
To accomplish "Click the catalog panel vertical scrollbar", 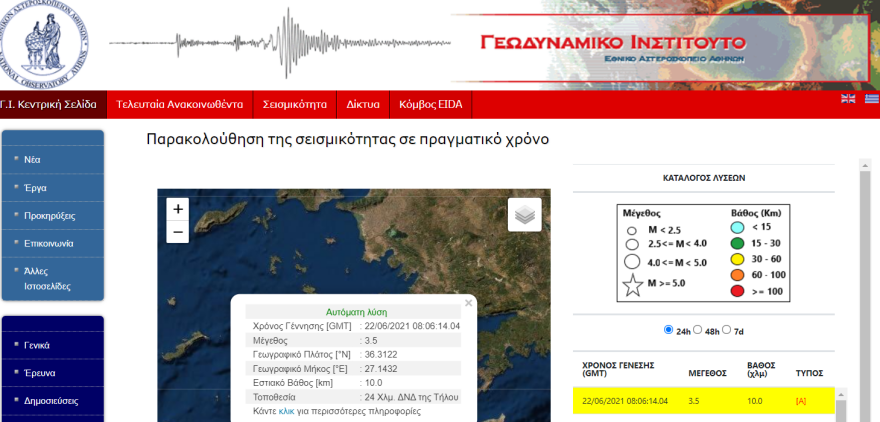I will pos(865,290).
